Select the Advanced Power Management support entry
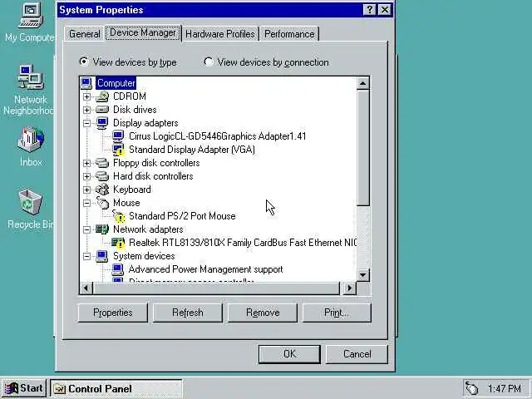 point(205,269)
